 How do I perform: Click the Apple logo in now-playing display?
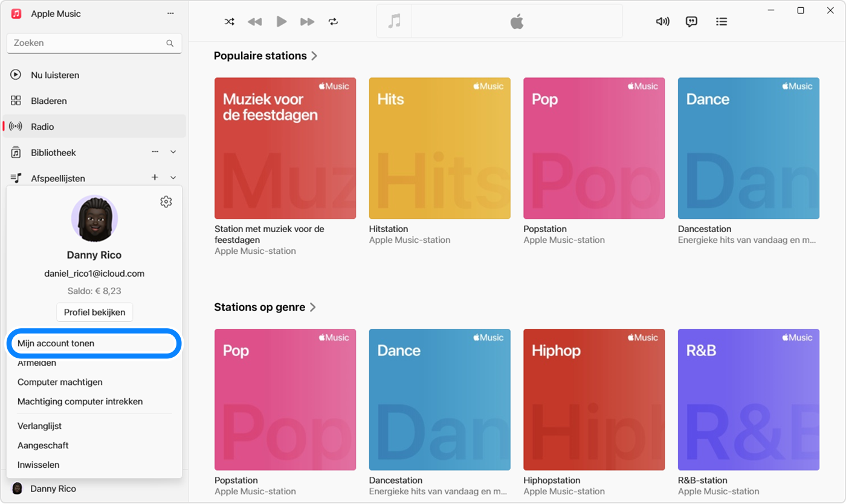[x=517, y=22]
